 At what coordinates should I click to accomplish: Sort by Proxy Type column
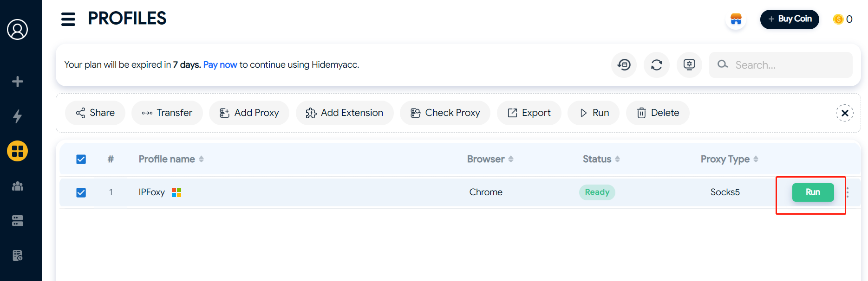point(729,159)
